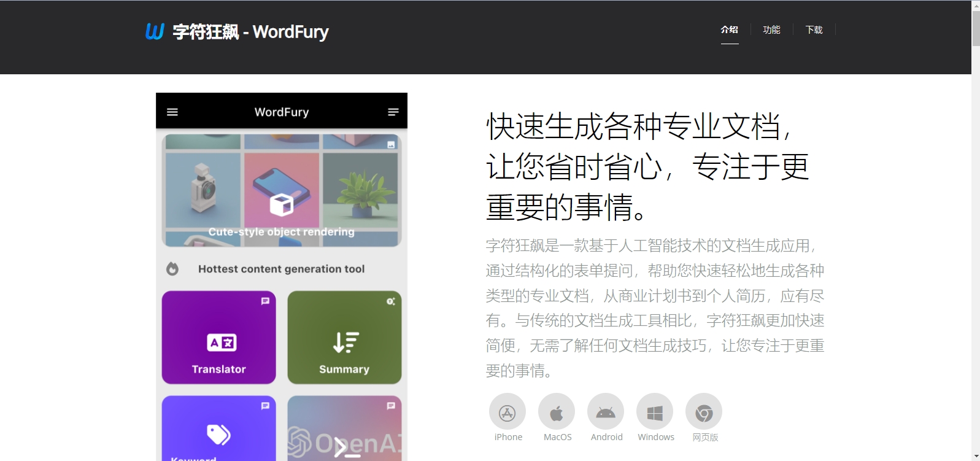The width and height of the screenshot is (980, 461).
Task: Click the 字符狂飙 - WordFury site title
Action: pos(250,31)
